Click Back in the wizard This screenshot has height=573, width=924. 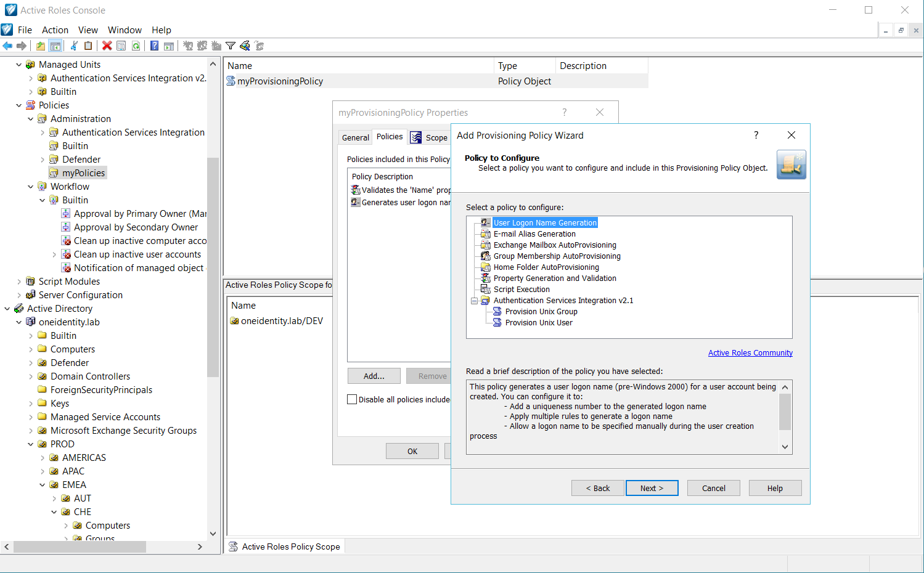[x=597, y=488]
